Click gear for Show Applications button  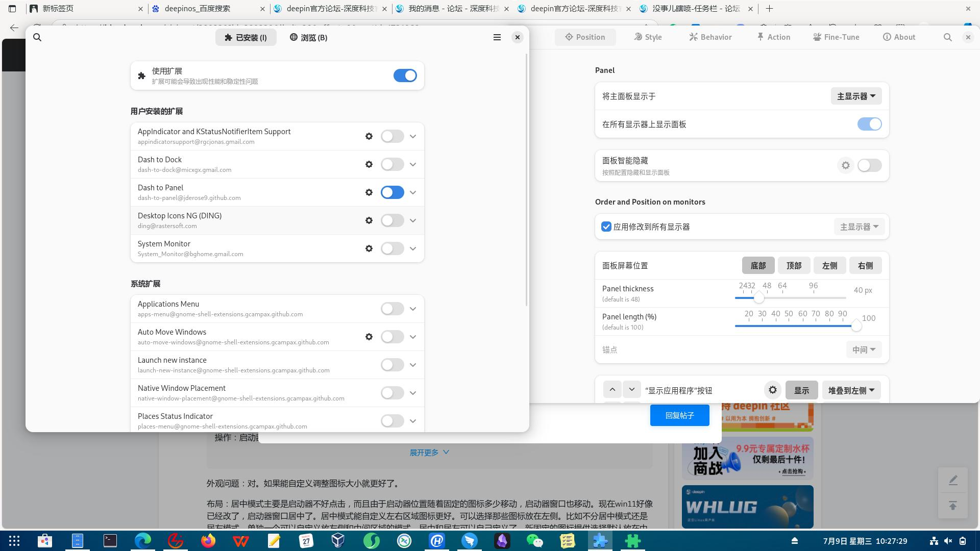point(773,390)
